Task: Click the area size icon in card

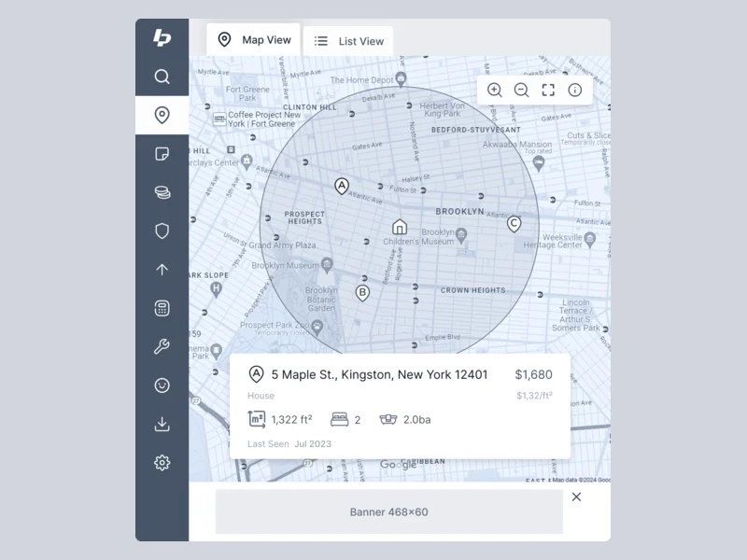Action: coord(256,419)
